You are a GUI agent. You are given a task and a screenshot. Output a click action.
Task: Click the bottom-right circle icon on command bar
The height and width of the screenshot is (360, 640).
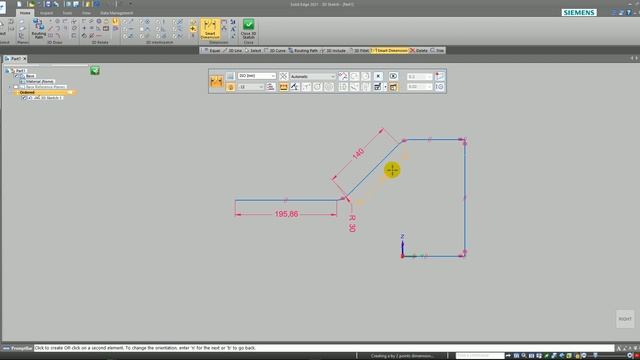[x=440, y=87]
